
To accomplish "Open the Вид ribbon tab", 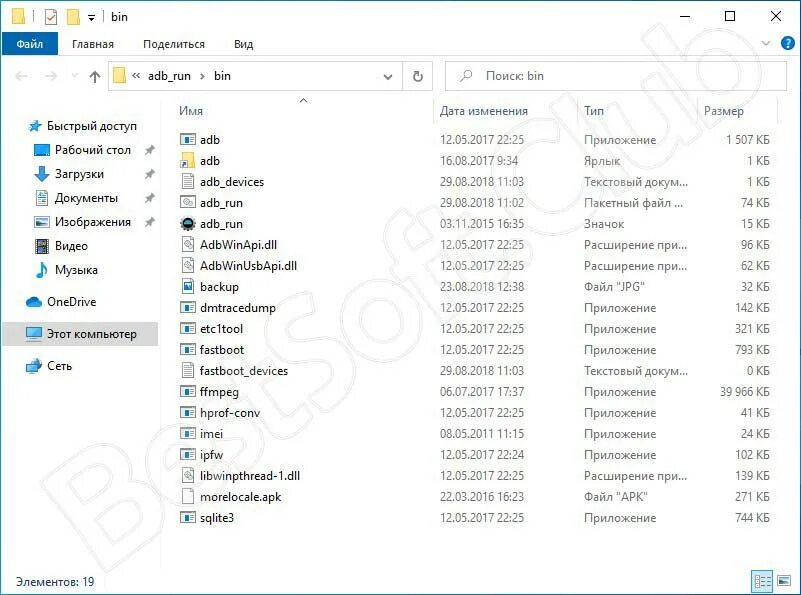I will coord(244,44).
